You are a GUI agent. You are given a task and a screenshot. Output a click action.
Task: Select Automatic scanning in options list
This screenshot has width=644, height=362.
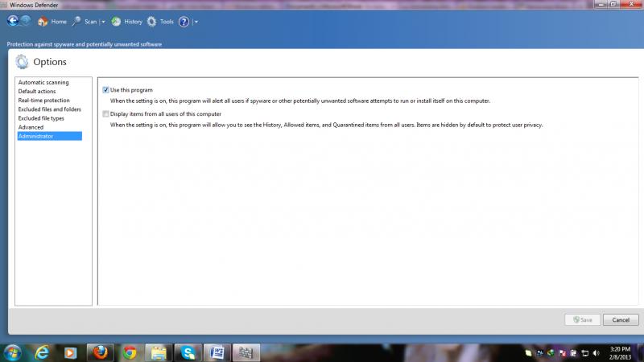point(43,83)
